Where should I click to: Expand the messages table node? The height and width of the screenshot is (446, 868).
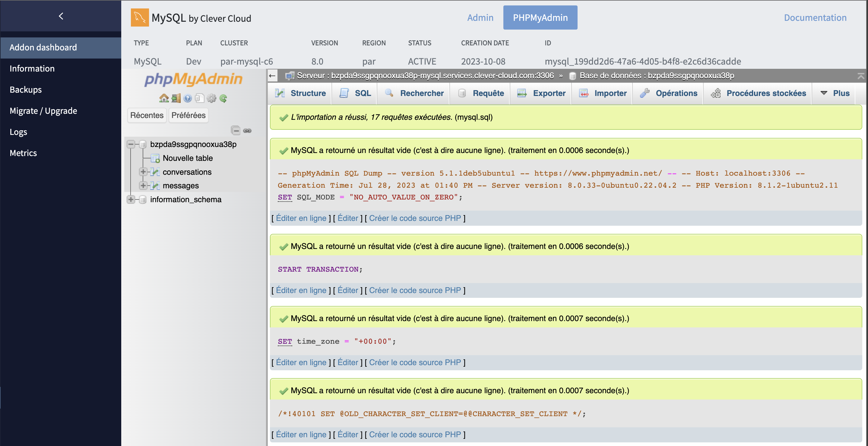click(x=143, y=185)
